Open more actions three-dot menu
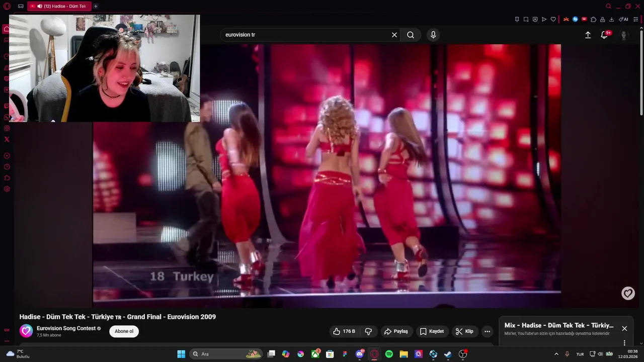 [487, 331]
